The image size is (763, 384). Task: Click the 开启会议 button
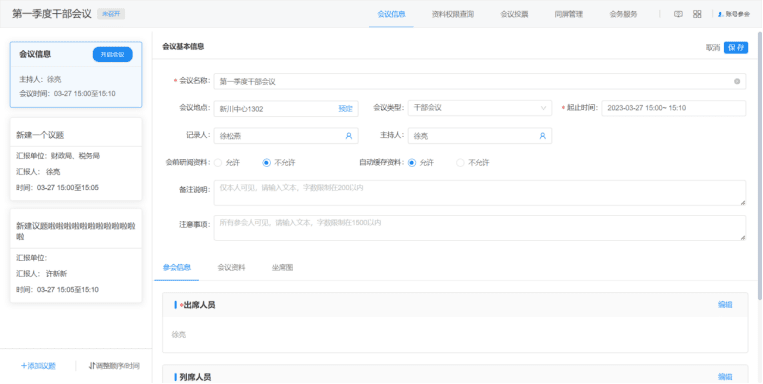pos(112,55)
